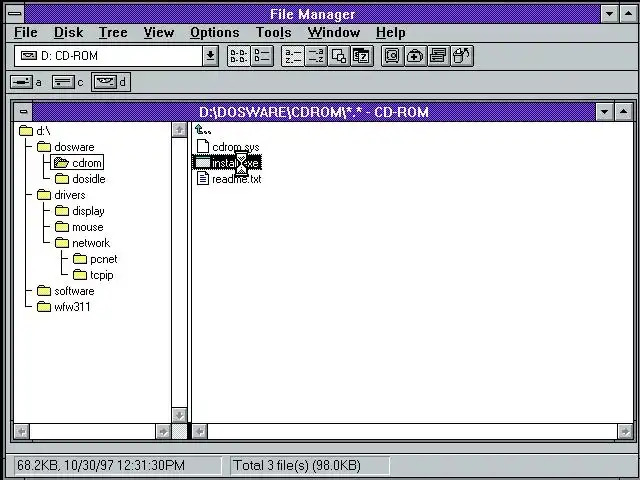Viewport: 640px width, 480px height.
Task: Select the dosidle folder in tree
Action: click(80, 179)
